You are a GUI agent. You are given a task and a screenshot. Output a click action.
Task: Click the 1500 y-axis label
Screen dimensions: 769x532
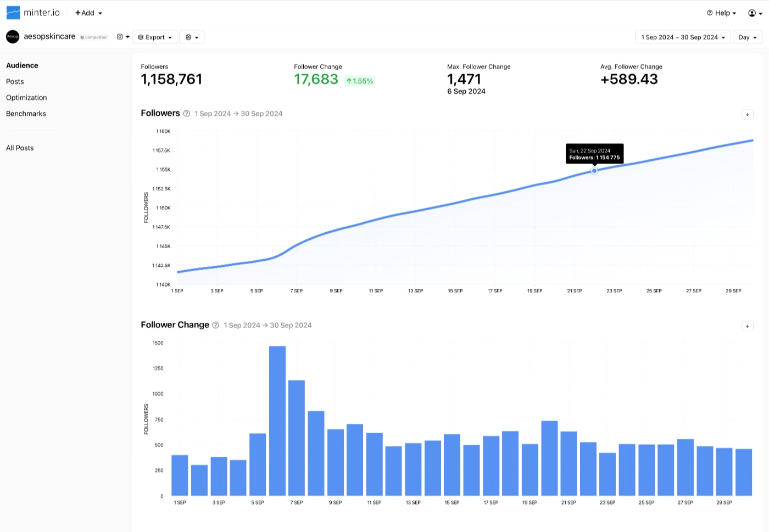point(158,343)
